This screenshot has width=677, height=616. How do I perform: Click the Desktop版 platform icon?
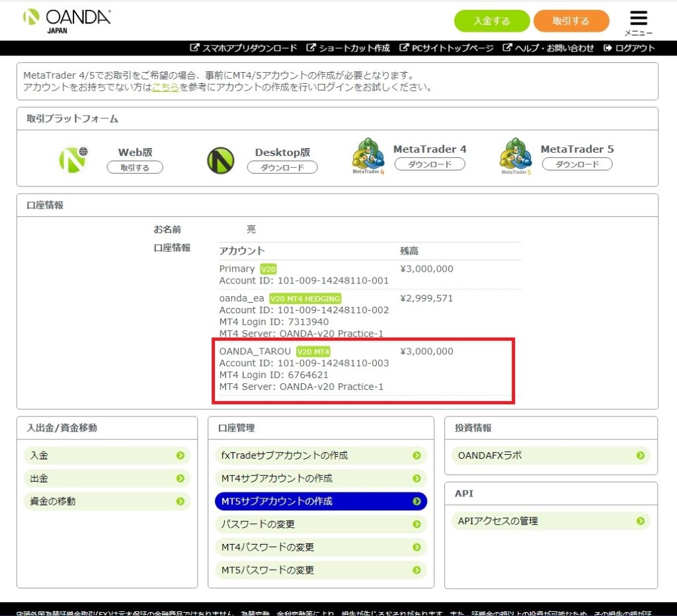[221, 160]
